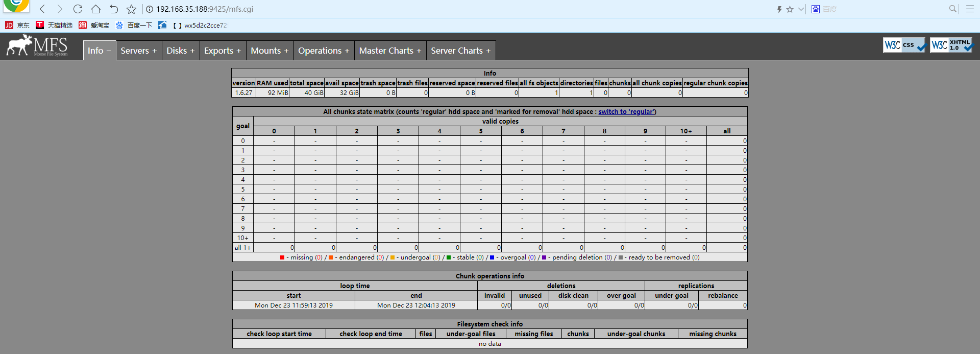The height and width of the screenshot is (354, 980).
Task: Click the blue 'overgoal' legend swatch
Action: point(492,257)
